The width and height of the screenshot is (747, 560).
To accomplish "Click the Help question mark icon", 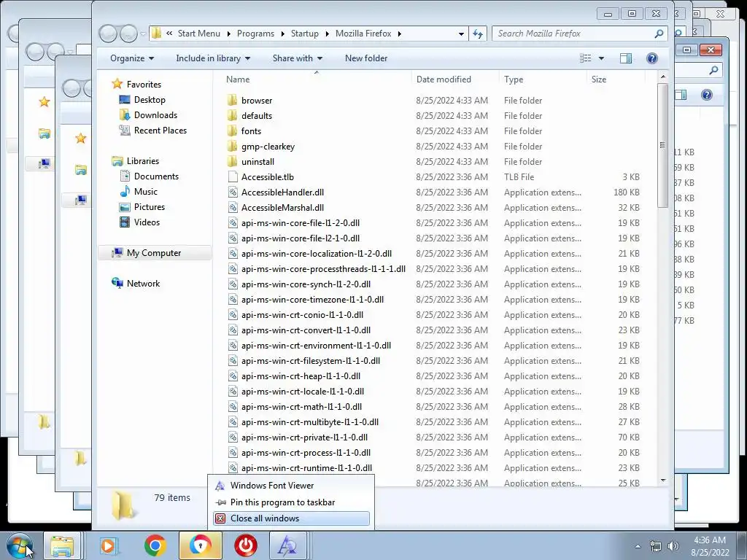I will 651,58.
